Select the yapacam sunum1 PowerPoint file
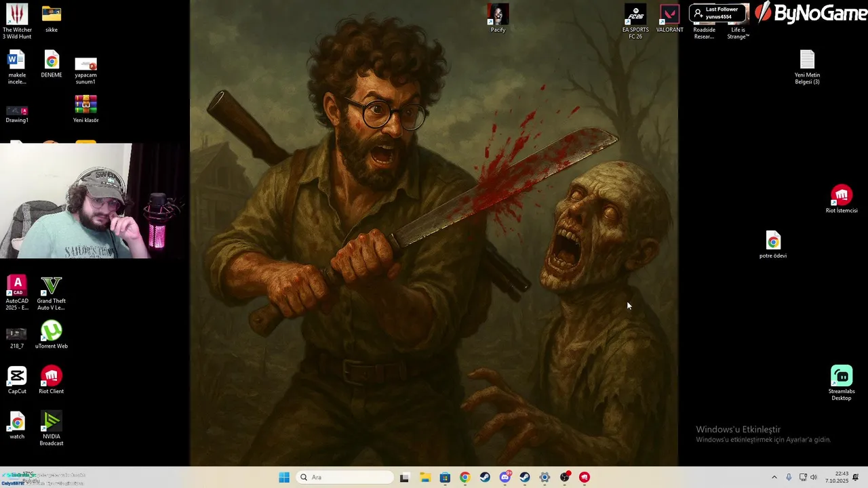The height and width of the screenshot is (488, 868). [x=85, y=70]
